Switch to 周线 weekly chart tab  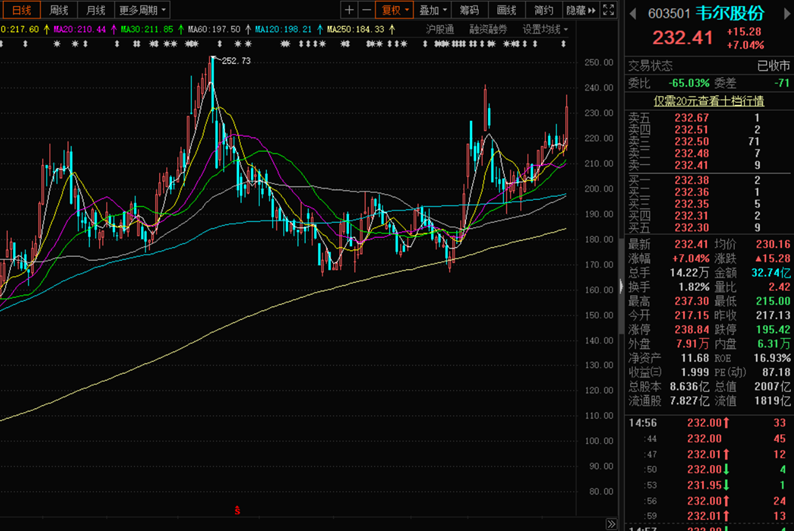59,10
